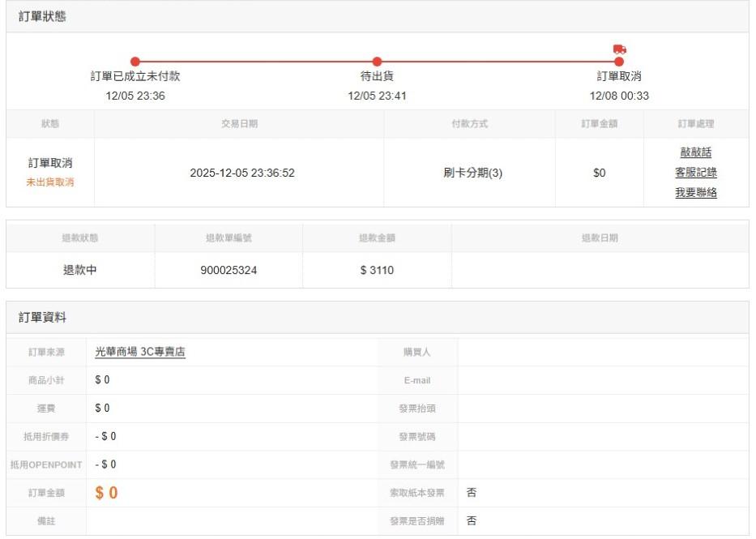The width and height of the screenshot is (756, 539).
Task: Click the 訂單取消 timeline end dot
Action: pyautogui.click(x=619, y=62)
